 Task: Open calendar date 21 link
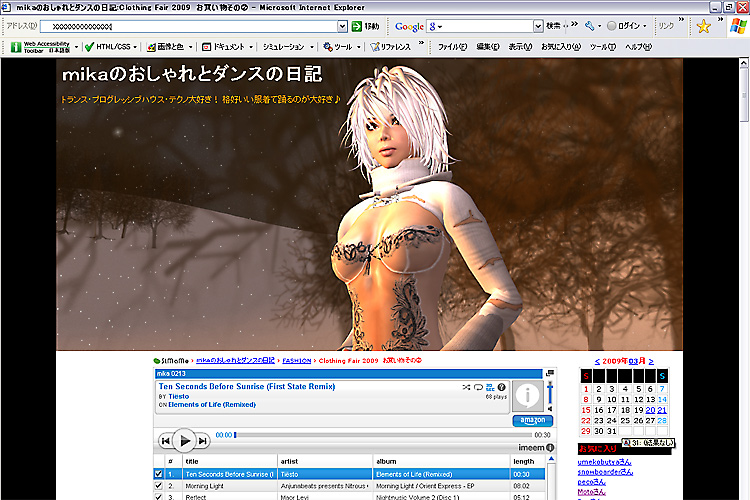point(662,410)
